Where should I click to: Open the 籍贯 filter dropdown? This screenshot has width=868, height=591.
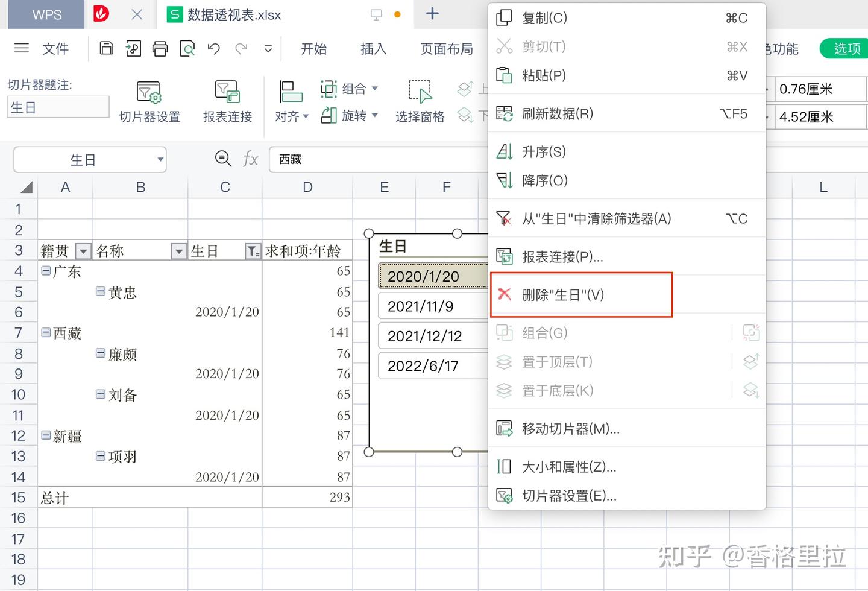pos(83,251)
